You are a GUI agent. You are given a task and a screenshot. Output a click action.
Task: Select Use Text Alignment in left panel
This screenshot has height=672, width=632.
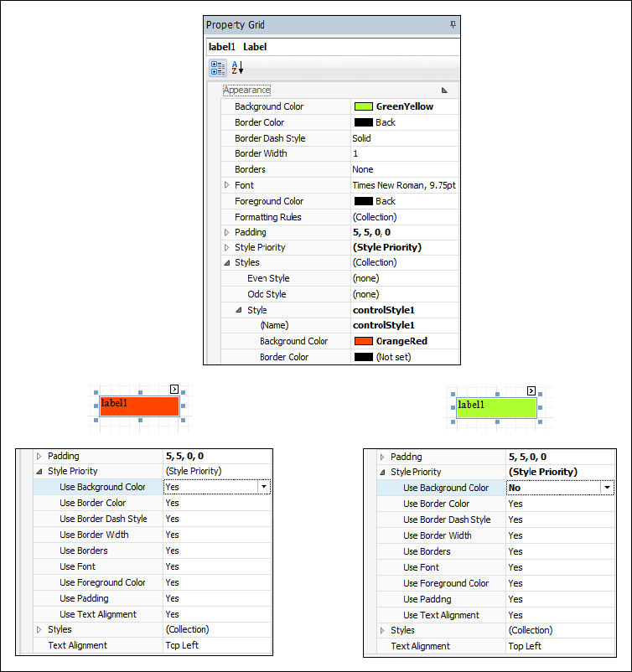tap(153, 614)
